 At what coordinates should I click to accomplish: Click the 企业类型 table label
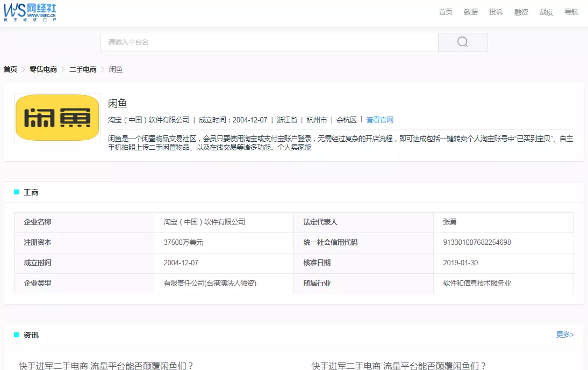click(38, 283)
